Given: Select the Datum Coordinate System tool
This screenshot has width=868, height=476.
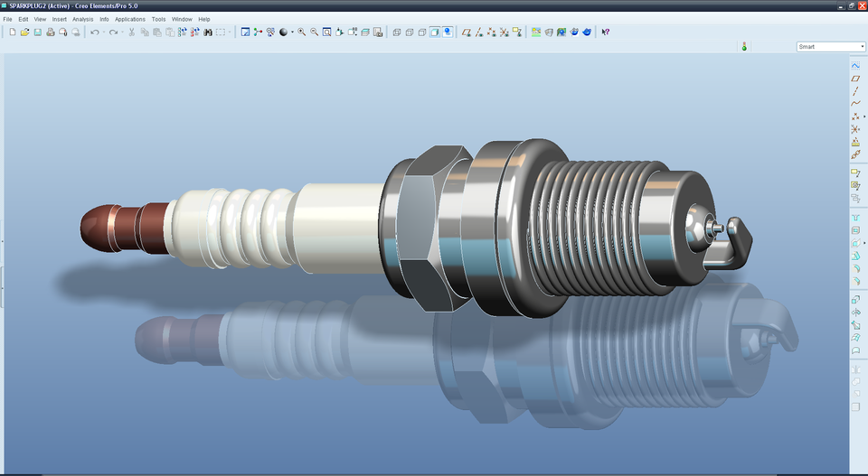Looking at the screenshot, I should 855,129.
